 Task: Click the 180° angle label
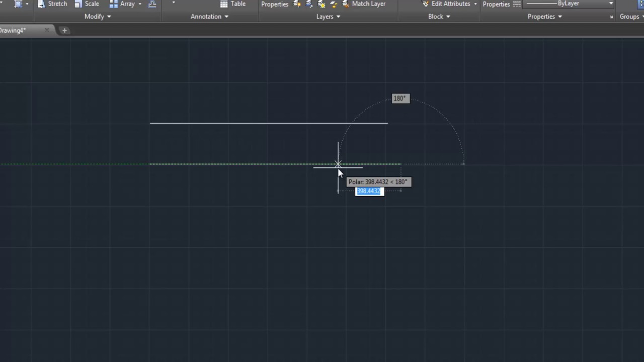tap(400, 99)
